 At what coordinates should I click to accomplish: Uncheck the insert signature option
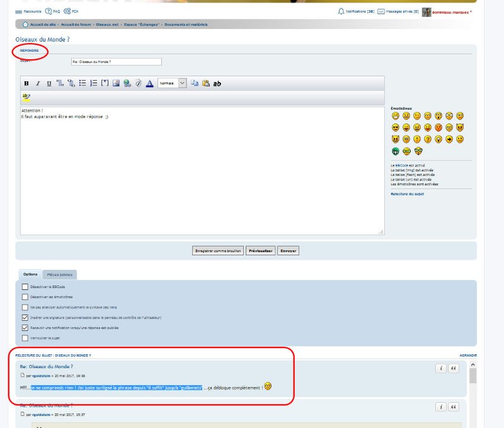tap(25, 318)
